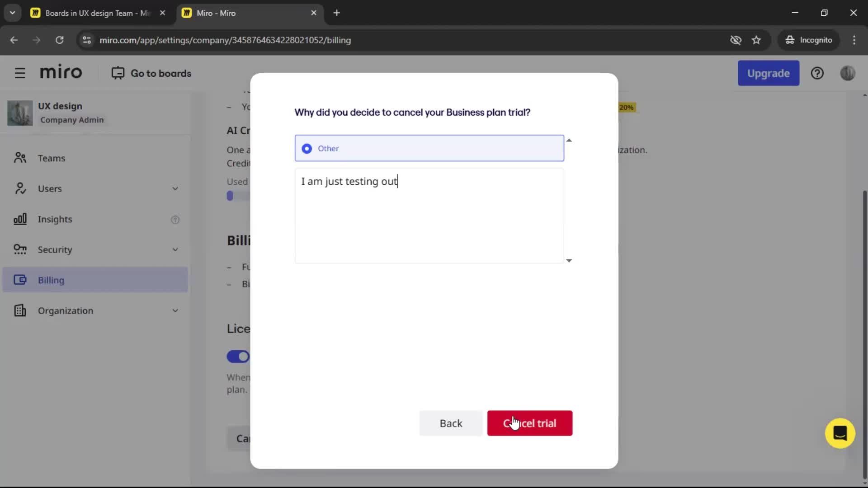Select Billing in the sidebar
This screenshot has width=868, height=488.
[x=95, y=280]
